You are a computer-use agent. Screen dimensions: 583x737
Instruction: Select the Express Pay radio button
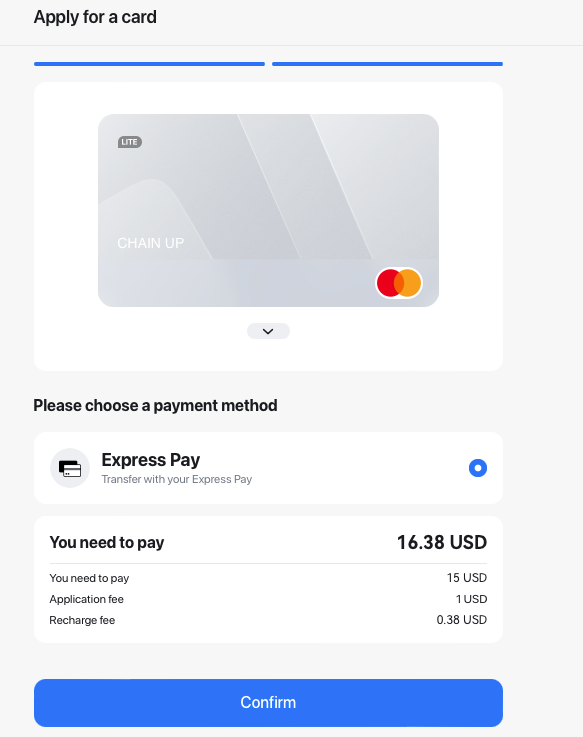pyautogui.click(x=478, y=468)
